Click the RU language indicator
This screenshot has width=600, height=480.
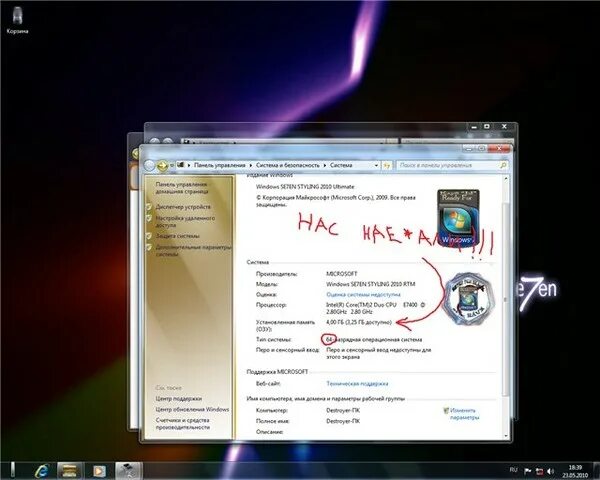tap(514, 470)
